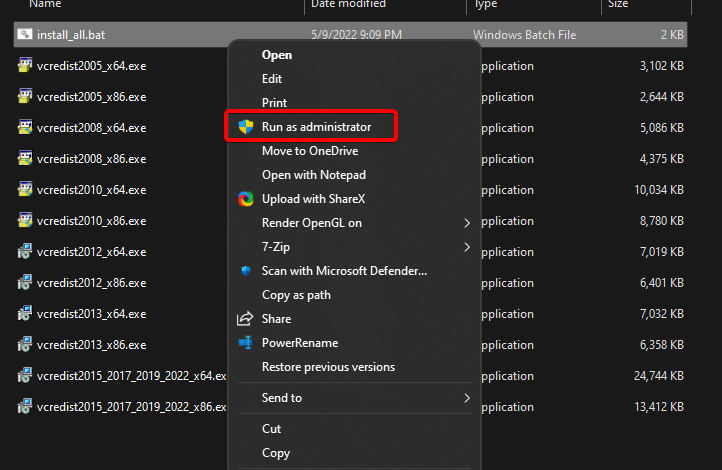Viewport: 722px width, 470px height.
Task: Select Move to OneDrive entry
Action: click(x=310, y=151)
